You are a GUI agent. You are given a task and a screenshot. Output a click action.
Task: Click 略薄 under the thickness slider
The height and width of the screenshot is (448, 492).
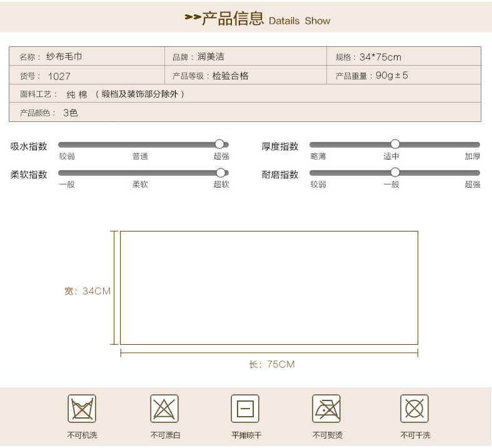(x=318, y=156)
